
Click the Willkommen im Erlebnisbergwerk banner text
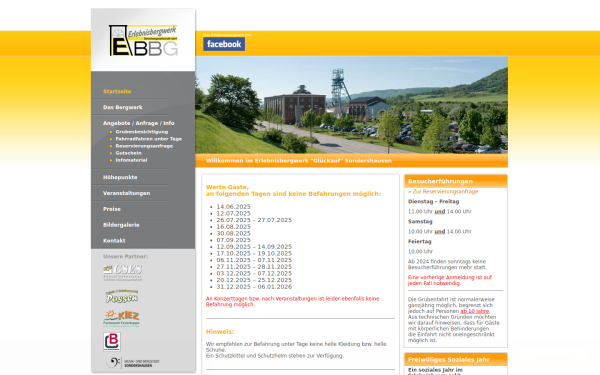click(298, 161)
